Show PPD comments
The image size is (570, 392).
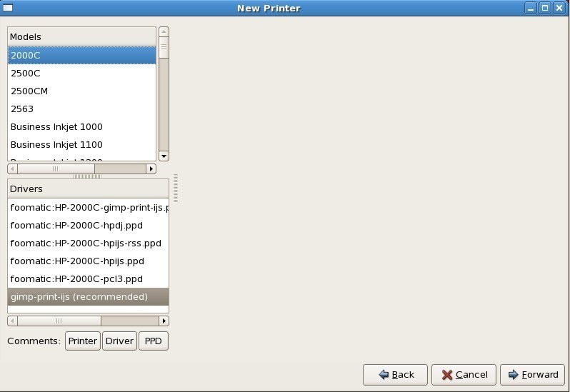(x=154, y=341)
